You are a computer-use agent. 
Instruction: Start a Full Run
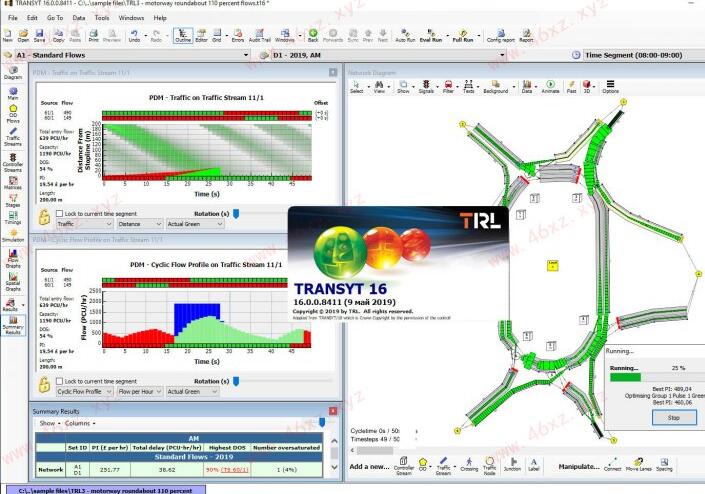[463, 36]
